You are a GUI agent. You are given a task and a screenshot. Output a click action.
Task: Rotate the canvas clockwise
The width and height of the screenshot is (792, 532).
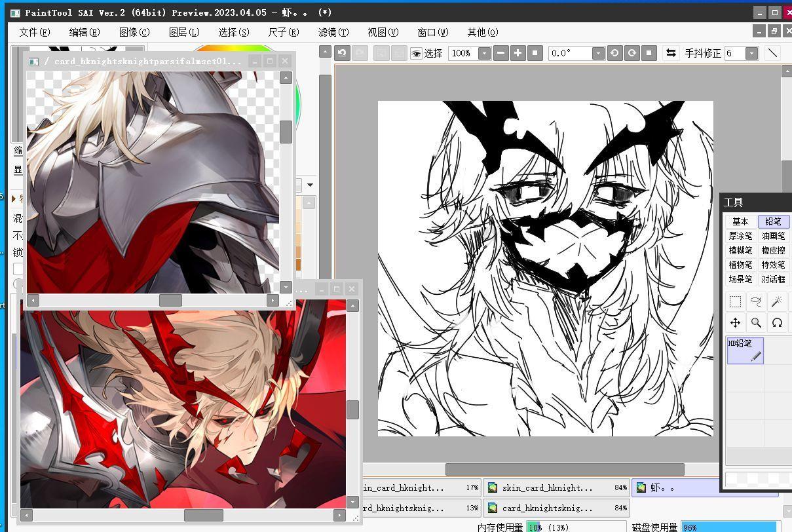[x=632, y=53]
